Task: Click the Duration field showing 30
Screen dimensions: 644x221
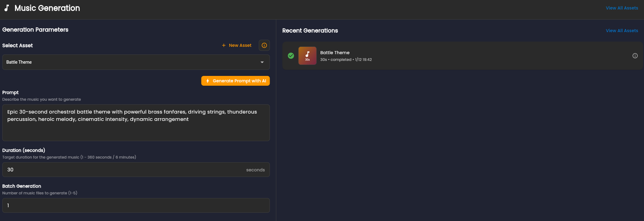Action: click(122, 170)
